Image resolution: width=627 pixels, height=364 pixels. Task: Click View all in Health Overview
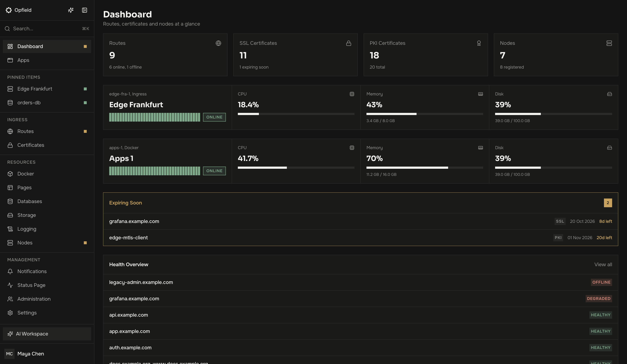click(x=603, y=265)
